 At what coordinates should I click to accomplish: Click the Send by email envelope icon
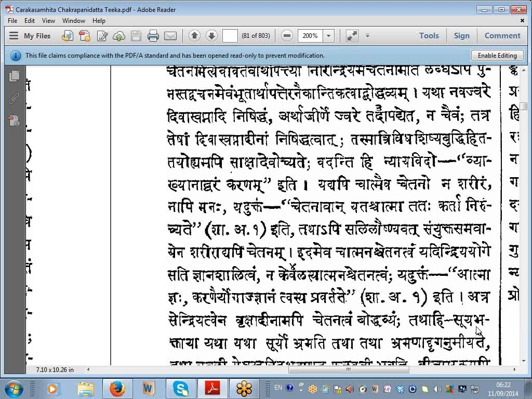click(170, 36)
